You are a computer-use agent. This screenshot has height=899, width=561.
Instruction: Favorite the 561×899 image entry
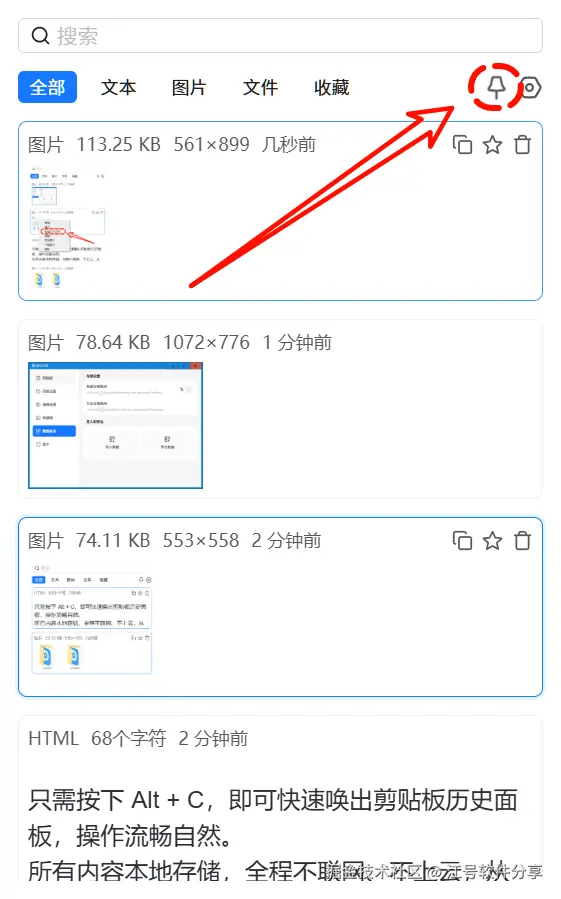point(492,144)
